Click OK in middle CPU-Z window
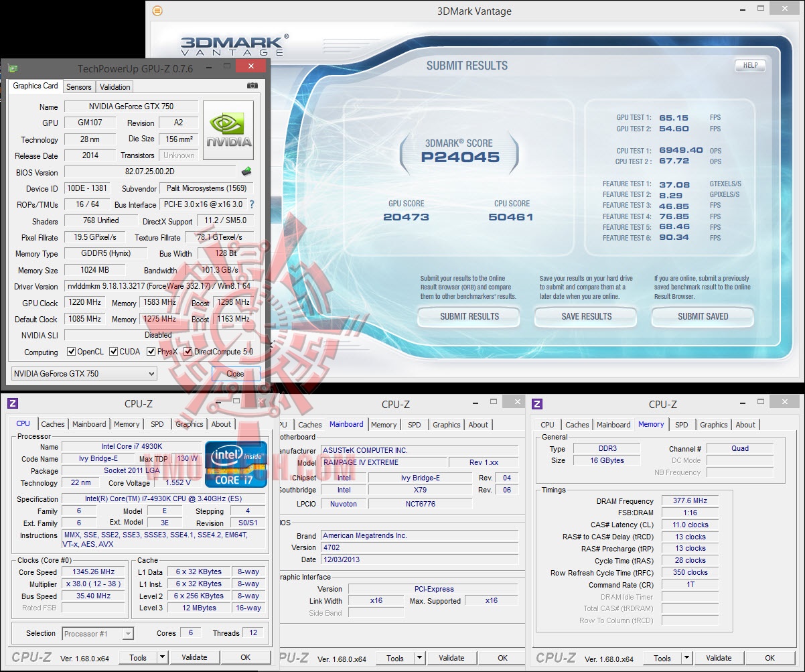 point(502,658)
